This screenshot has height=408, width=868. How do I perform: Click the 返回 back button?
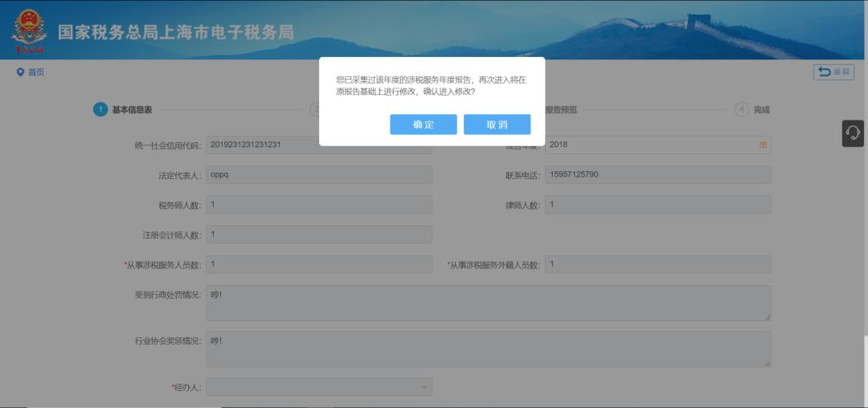click(x=833, y=72)
